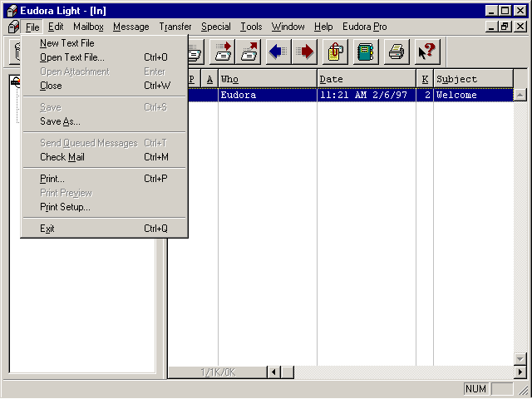This screenshot has height=399, width=532.
Task: Click the A attachment column header
Action: pos(209,79)
